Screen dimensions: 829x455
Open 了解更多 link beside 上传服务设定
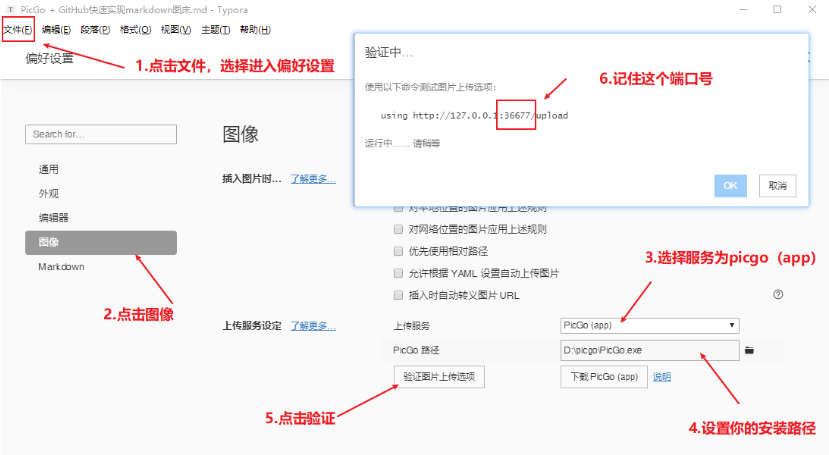click(313, 326)
